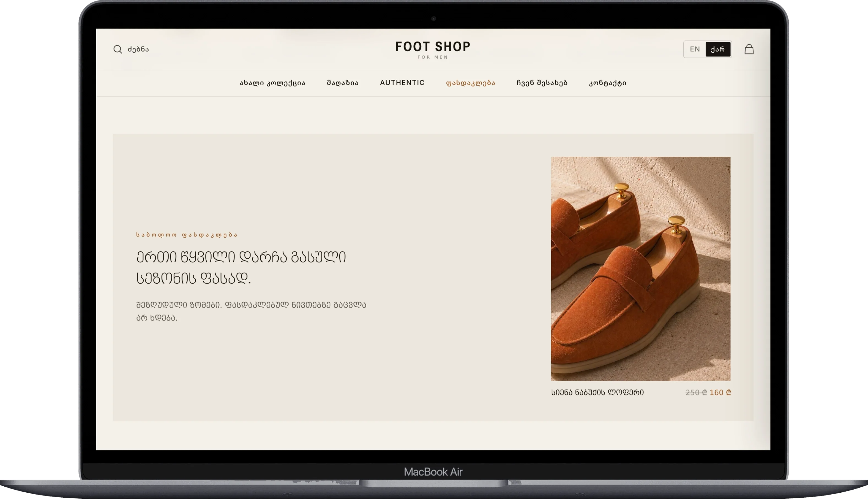Click the სიენა ნაბუქის ლოფერი product name
Image resolution: width=868 pixels, height=499 pixels.
point(597,392)
